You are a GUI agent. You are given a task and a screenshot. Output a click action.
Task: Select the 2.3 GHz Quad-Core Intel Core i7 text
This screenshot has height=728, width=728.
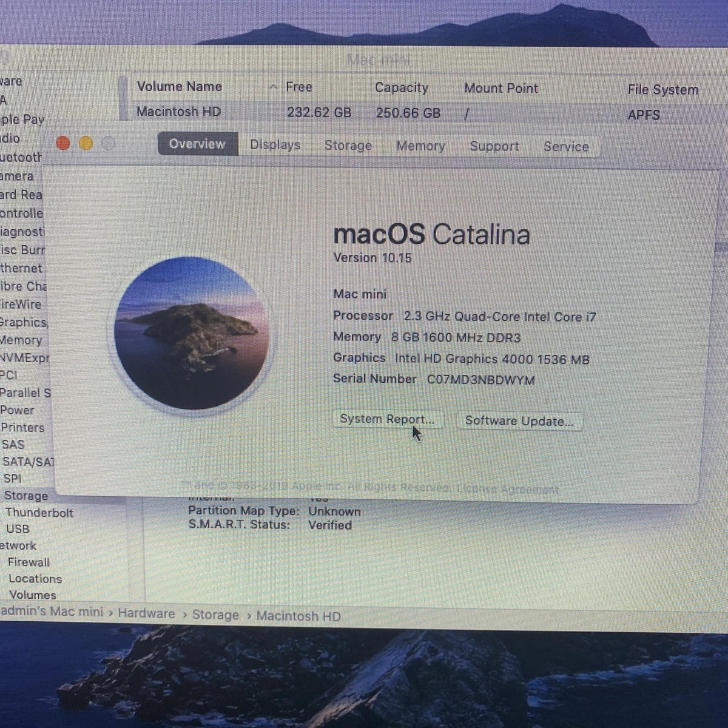(x=500, y=317)
